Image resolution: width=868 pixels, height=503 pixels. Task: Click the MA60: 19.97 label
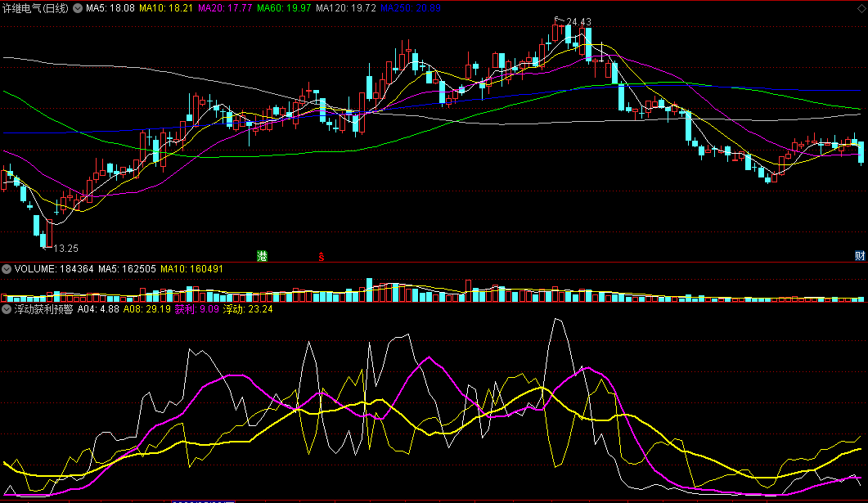pyautogui.click(x=284, y=8)
